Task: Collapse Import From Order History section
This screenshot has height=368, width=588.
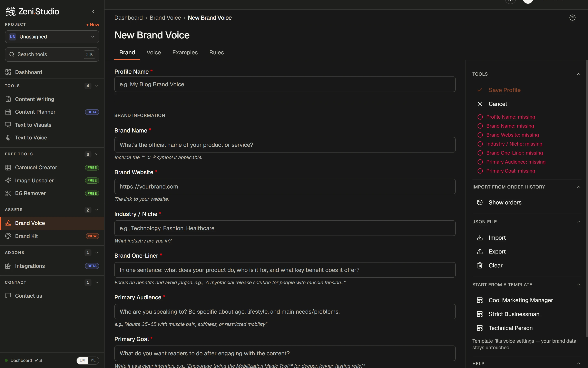Action: [x=579, y=187]
